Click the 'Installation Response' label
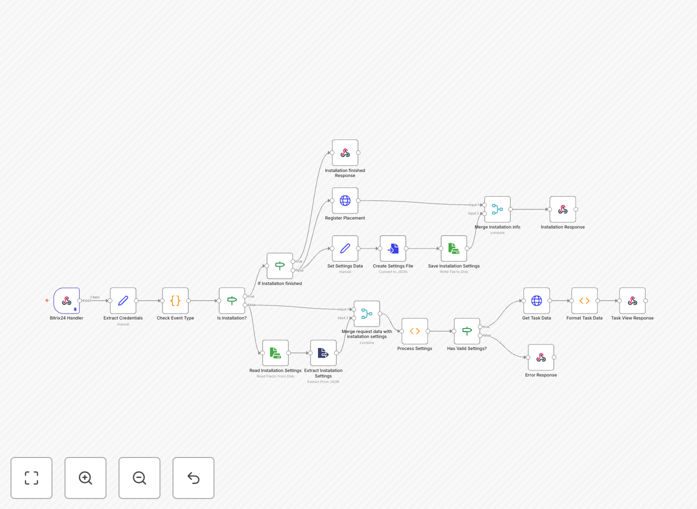Screen dimensions: 697x509 click(563, 227)
